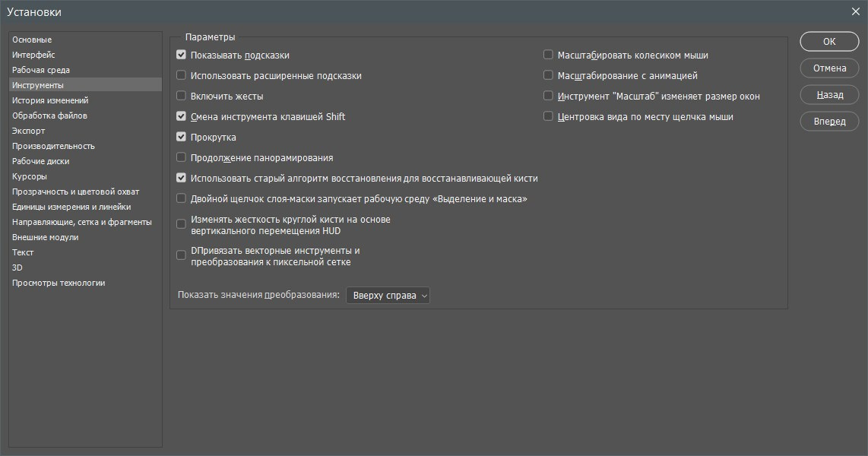Go to previous section with Назад
This screenshot has width=868, height=456.
coord(829,95)
